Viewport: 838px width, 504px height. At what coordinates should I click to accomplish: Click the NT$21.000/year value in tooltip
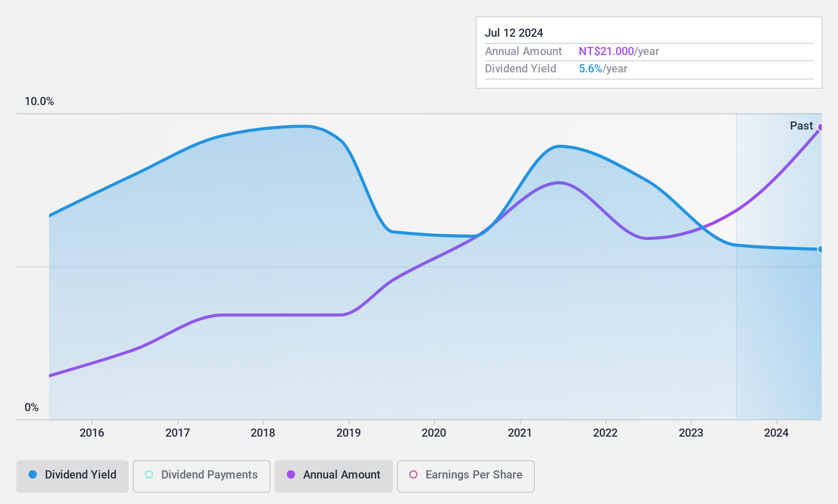pos(619,52)
